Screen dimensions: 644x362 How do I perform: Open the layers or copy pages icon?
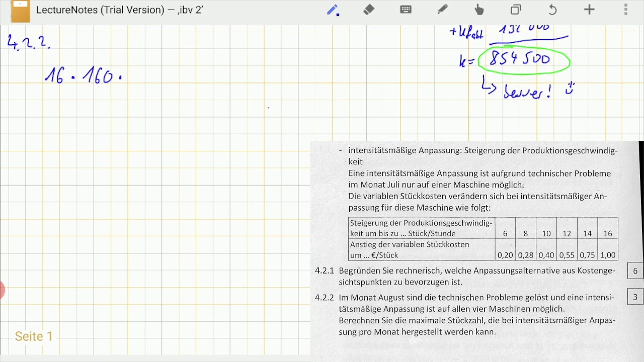tap(516, 10)
